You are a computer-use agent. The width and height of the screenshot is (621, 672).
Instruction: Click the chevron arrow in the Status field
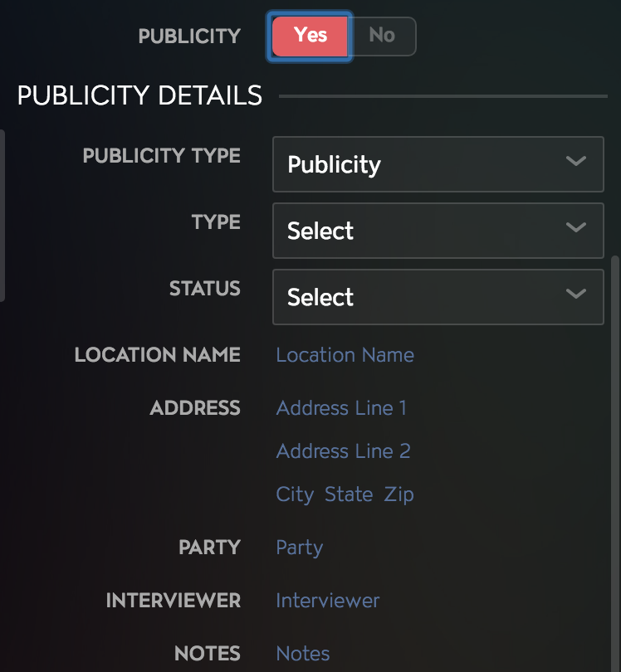click(575, 294)
